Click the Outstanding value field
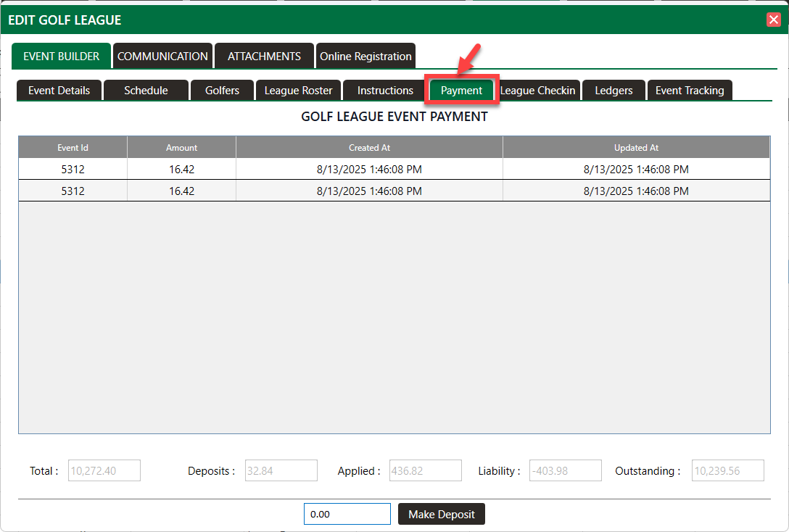 click(727, 470)
